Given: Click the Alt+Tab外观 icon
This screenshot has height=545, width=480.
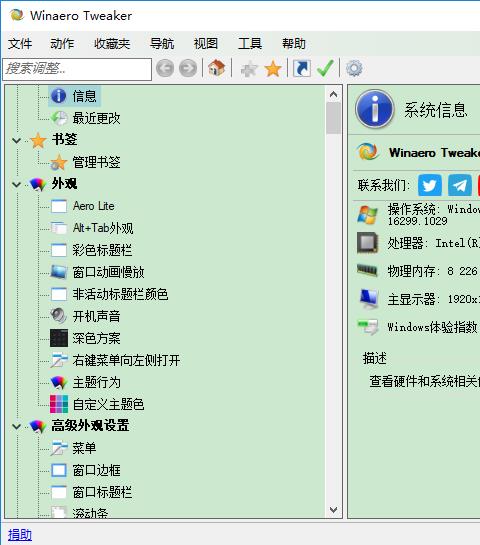Looking at the screenshot, I should 59,228.
